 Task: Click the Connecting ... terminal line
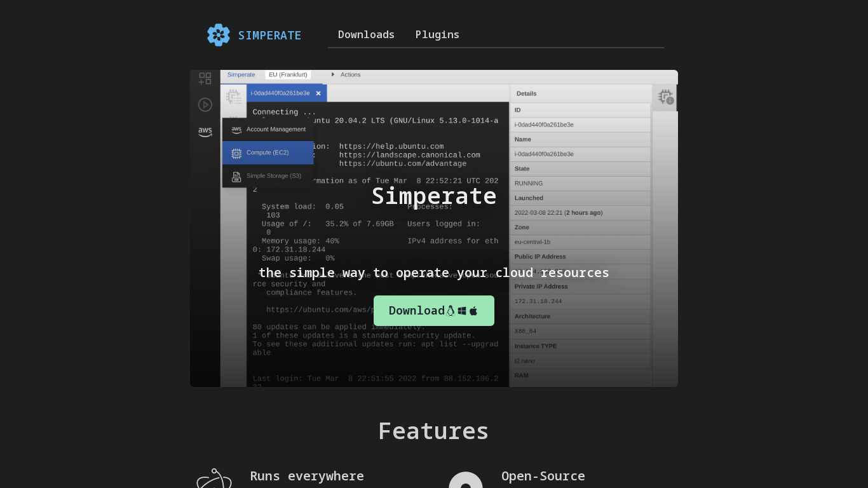pos(284,112)
